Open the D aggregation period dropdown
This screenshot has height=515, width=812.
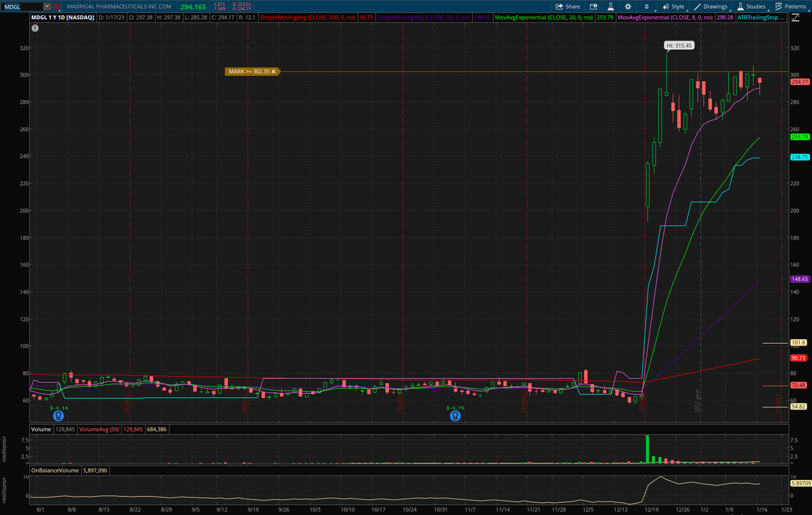(646, 6)
